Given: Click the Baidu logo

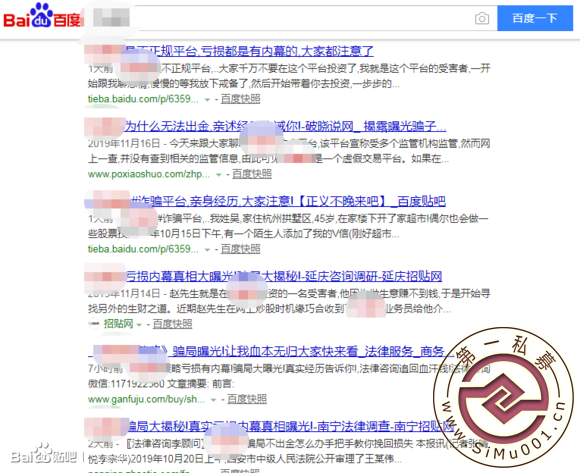Looking at the screenshot, I should (x=41, y=16).
